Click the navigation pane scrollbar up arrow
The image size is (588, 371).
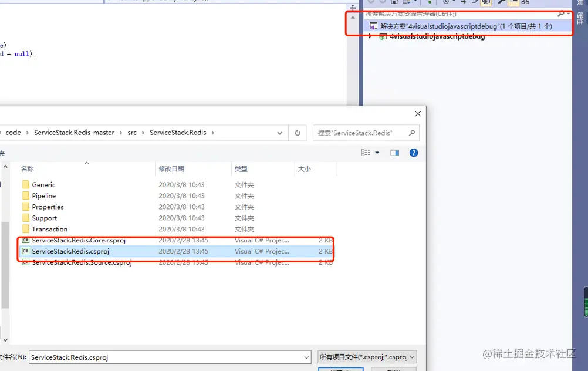coord(5,167)
